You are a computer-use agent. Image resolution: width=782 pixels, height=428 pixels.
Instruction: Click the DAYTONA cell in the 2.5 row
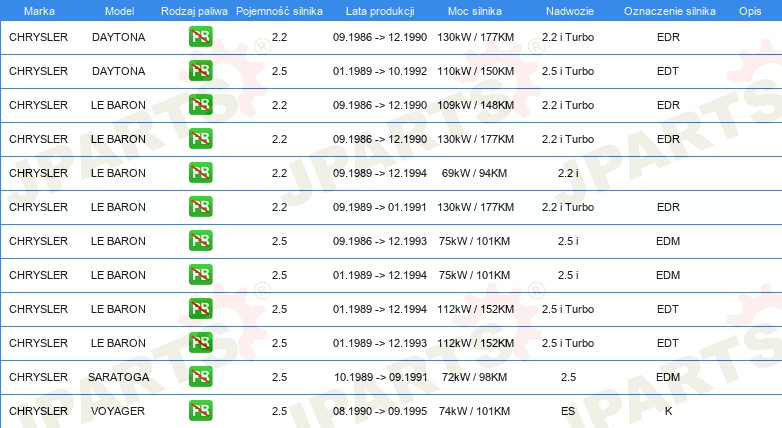point(119,71)
